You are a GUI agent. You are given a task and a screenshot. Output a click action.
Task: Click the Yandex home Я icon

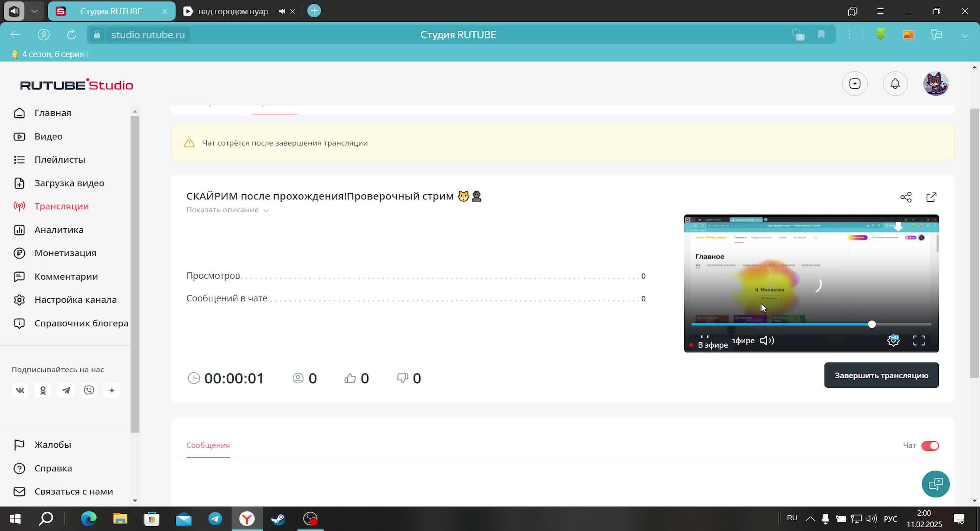click(44, 35)
